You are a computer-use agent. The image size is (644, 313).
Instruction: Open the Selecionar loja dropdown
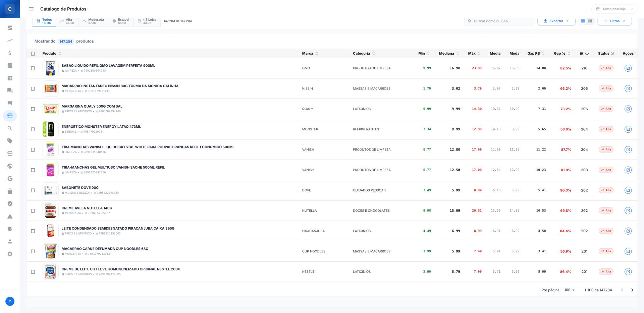614,9
